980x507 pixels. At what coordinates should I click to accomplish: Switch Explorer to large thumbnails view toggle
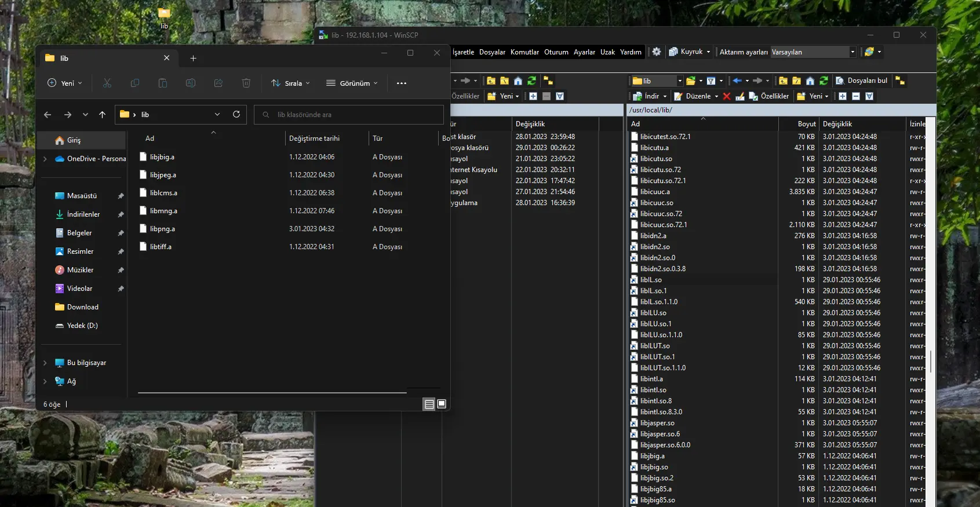coord(442,404)
